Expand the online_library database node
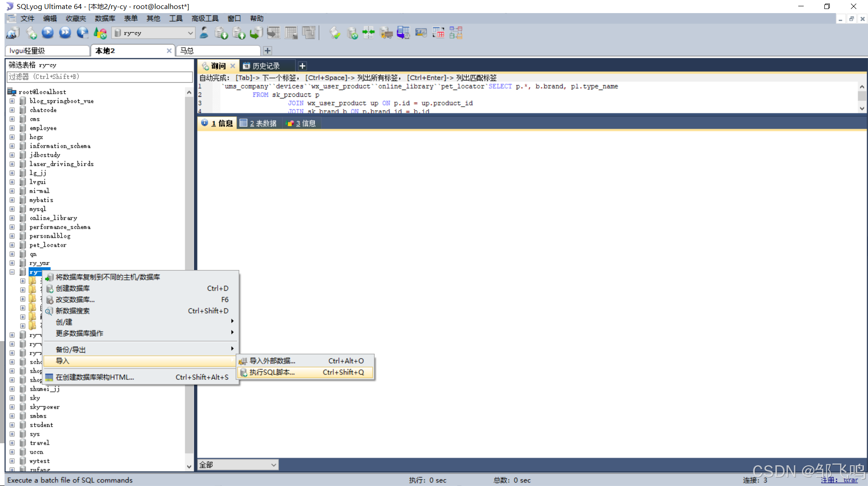 12,218
